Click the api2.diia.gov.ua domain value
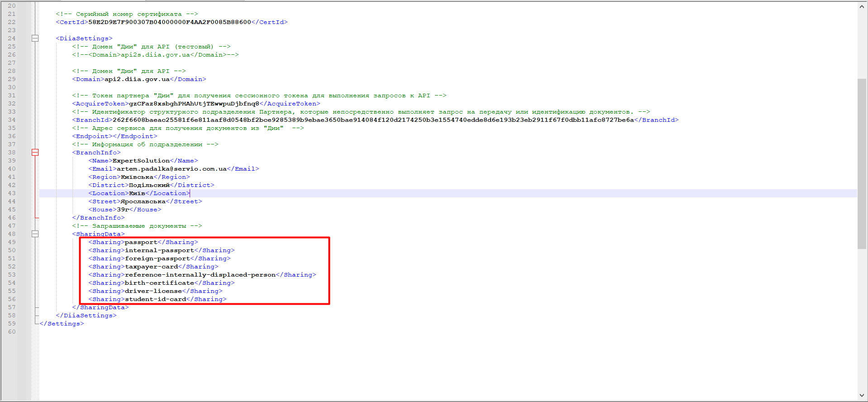Image resolution: width=868 pixels, height=402 pixels. coord(137,79)
